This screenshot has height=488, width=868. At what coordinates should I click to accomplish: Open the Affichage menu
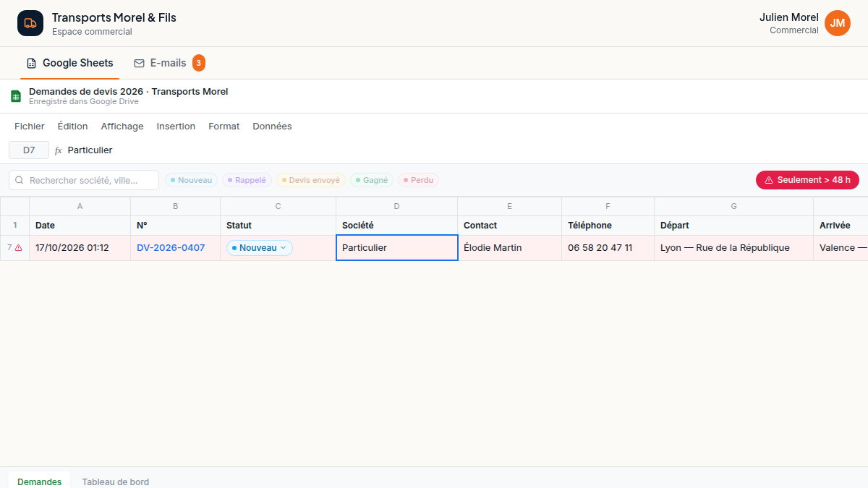pyautogui.click(x=122, y=127)
